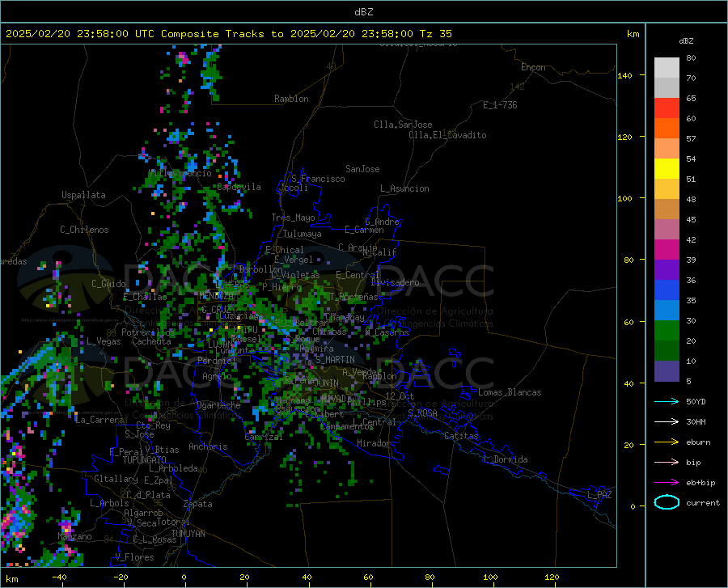Select the green 30 dBZ color swatch
Viewport: 728px width, 588px height.
pyautogui.click(x=667, y=331)
